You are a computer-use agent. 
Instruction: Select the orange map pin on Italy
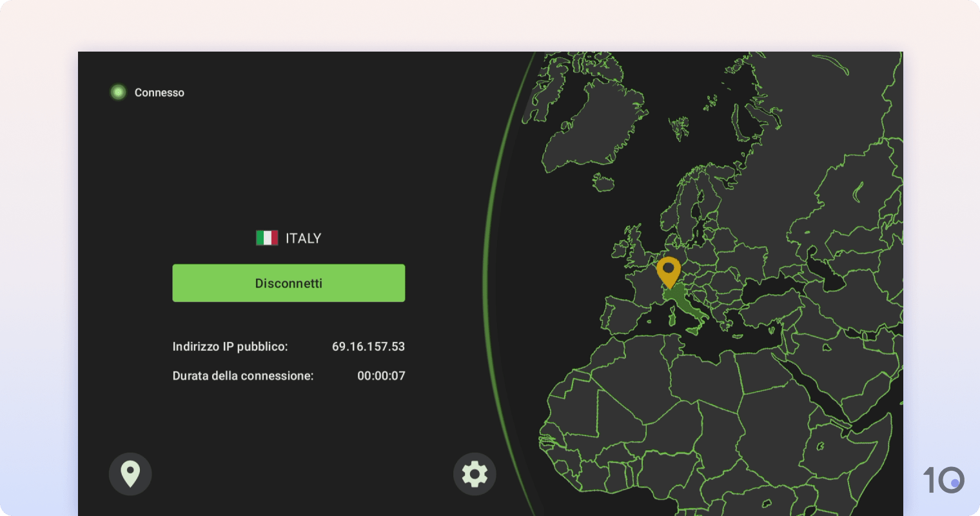point(670,271)
